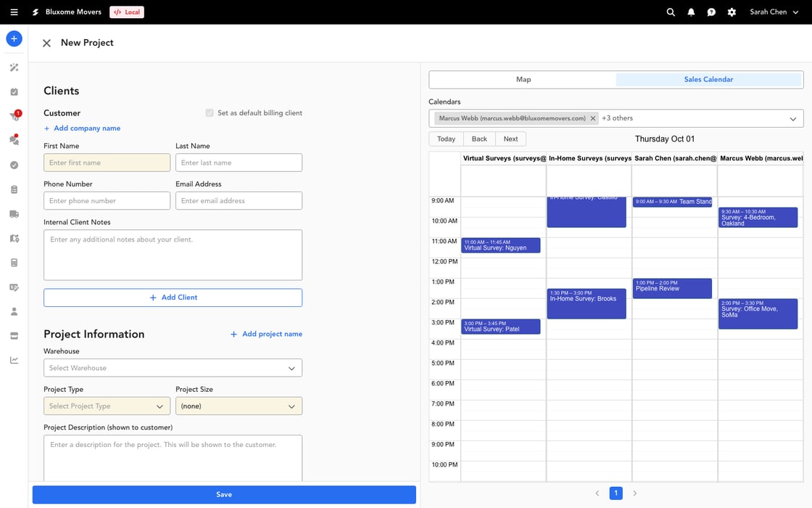Switch to the Map tab
The height and width of the screenshot is (508, 812).
coord(523,79)
